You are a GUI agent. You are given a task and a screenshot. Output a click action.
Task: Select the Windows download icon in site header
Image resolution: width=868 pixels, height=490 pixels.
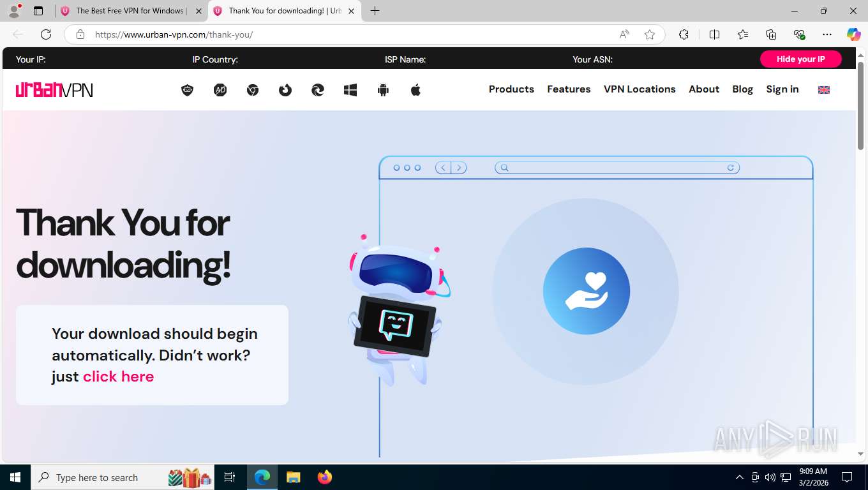(350, 90)
